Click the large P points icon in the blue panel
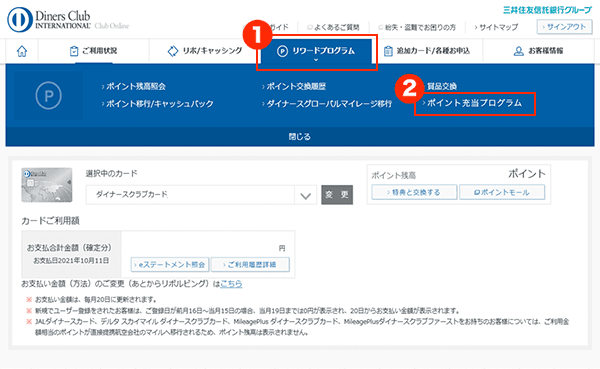The width and height of the screenshot is (600, 369). point(49,96)
